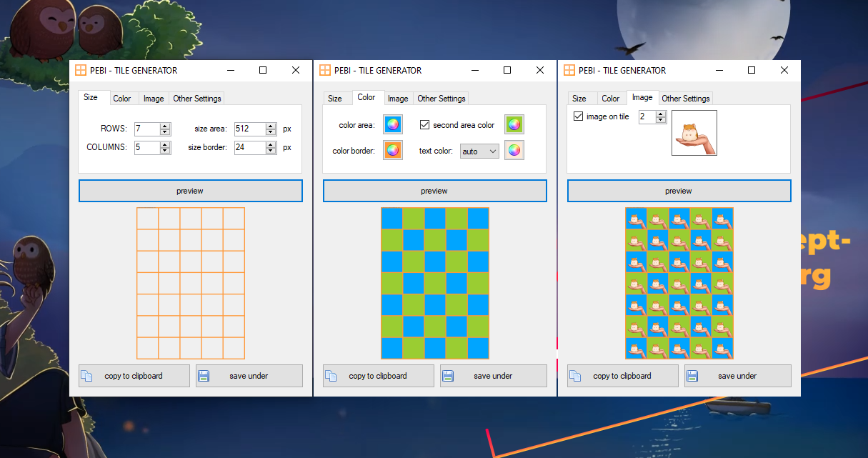Click copy to clipboard in the Image window
Viewport: 868px width, 458px height.
[622, 376]
